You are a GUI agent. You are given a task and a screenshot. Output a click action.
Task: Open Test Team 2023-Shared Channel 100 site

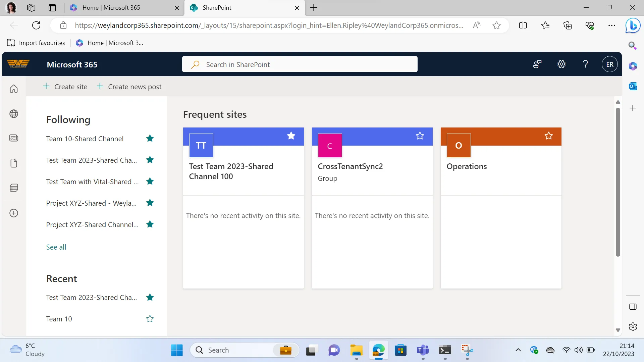pyautogui.click(x=231, y=171)
